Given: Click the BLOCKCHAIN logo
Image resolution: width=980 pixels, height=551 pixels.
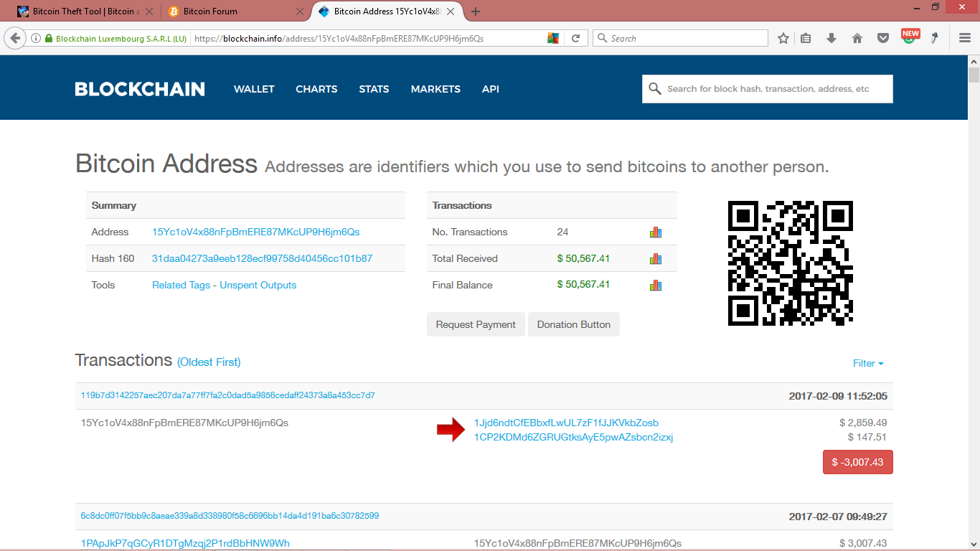Looking at the screenshot, I should click(140, 89).
